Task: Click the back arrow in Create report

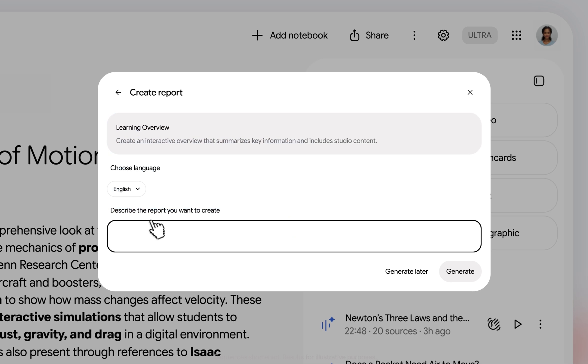Action: point(118,92)
